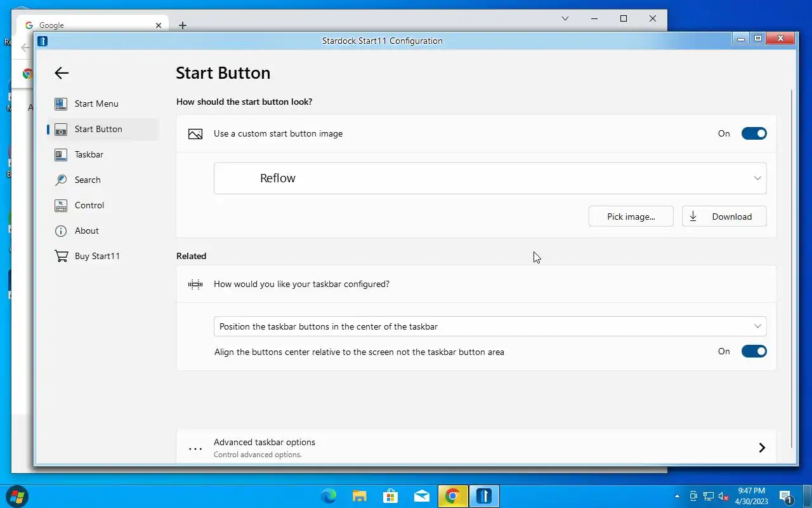
Task: Open Chrome's tab search dropdown arrow
Action: tap(565, 19)
